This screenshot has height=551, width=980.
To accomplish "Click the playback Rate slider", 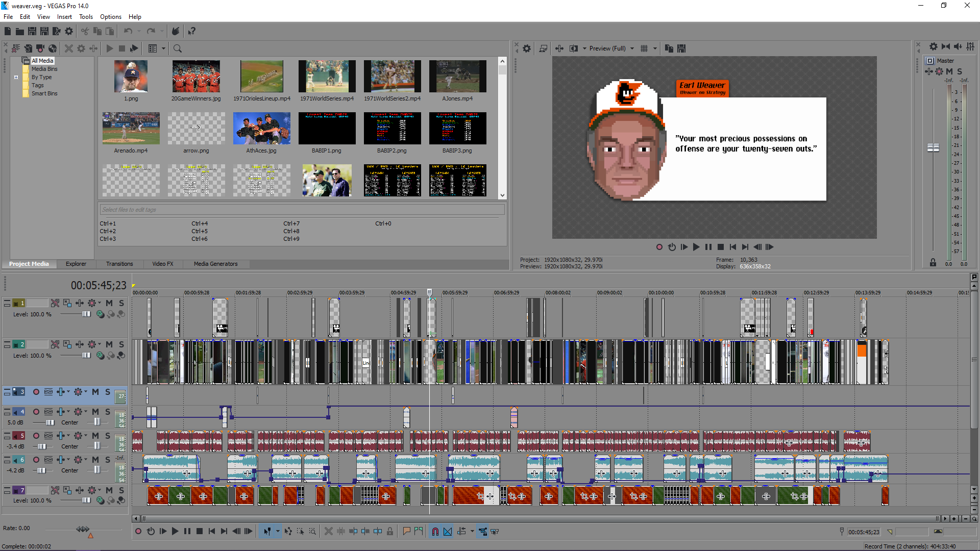I will (x=83, y=529).
